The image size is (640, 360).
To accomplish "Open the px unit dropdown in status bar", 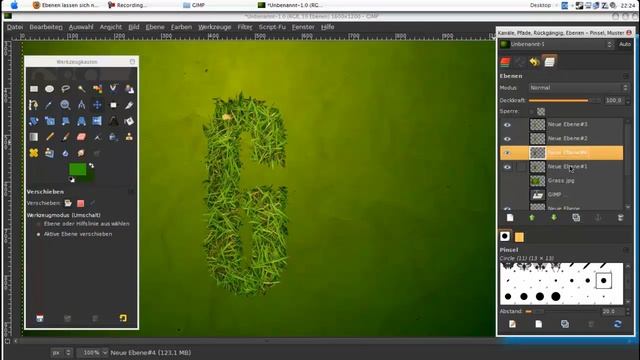I will point(62,352).
